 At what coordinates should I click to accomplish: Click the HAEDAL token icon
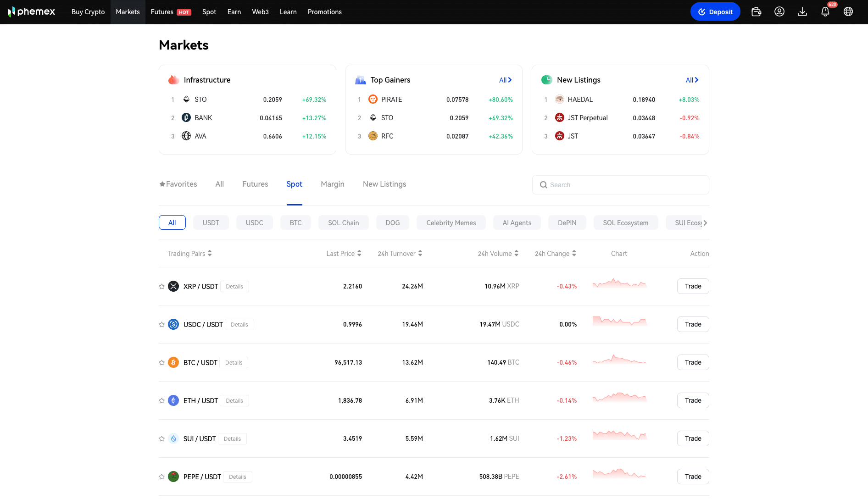[x=560, y=99]
